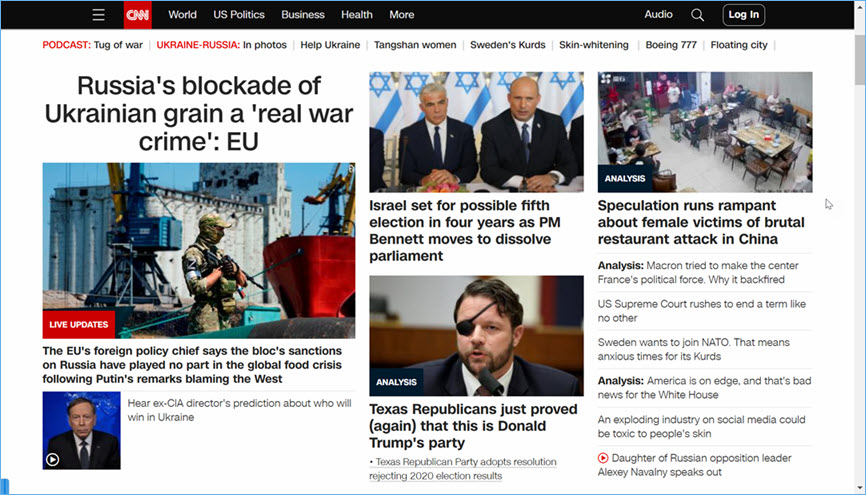The image size is (866, 495).
Task: Open the LIVE UPDATES badge
Action: (78, 324)
